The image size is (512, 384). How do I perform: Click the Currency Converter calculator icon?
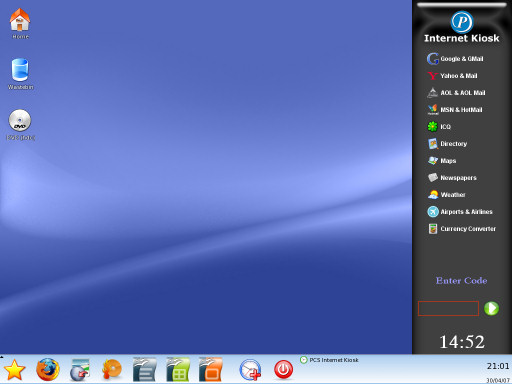(433, 229)
